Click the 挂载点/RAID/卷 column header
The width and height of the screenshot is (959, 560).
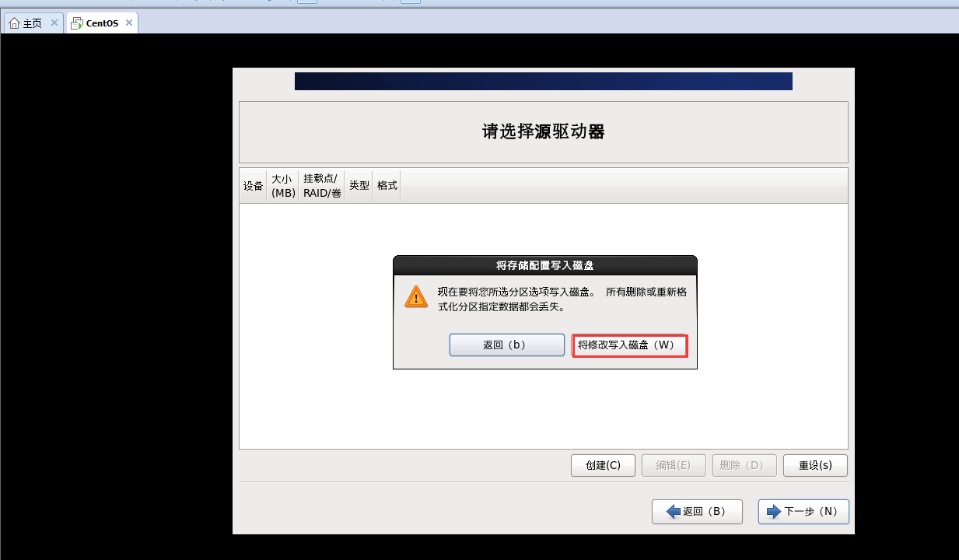tap(322, 186)
